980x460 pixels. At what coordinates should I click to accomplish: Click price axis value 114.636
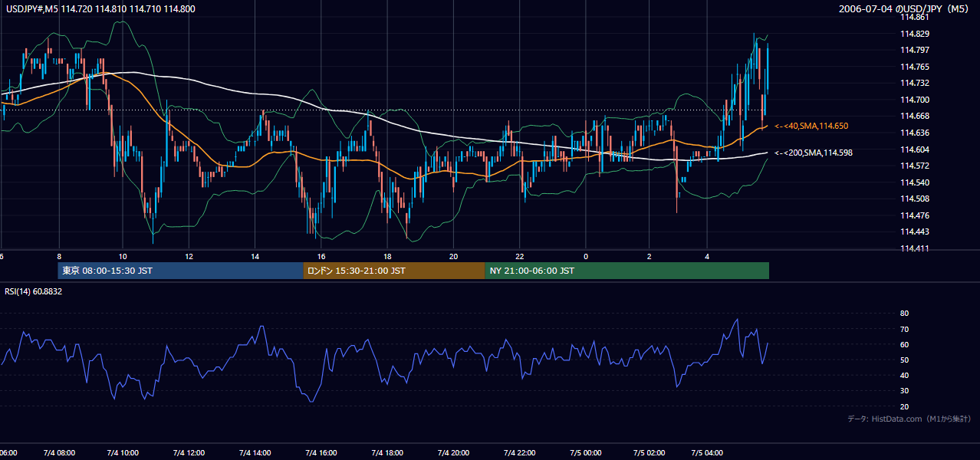pos(915,133)
